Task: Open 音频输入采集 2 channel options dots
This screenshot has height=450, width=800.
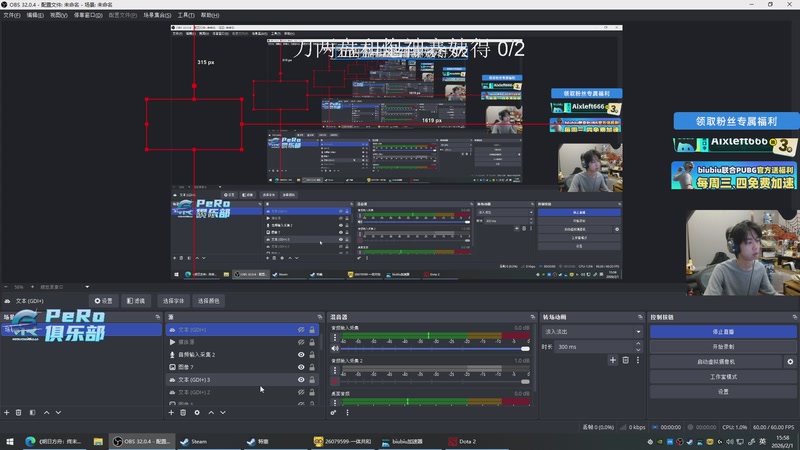Action: click(x=335, y=370)
